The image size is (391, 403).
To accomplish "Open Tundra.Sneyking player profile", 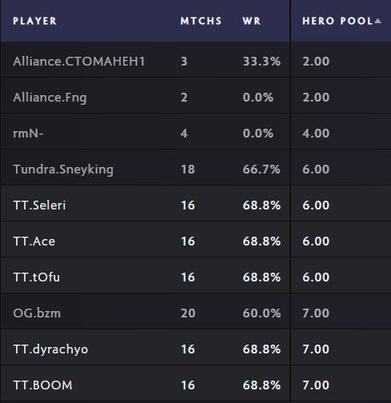I will click(63, 169).
